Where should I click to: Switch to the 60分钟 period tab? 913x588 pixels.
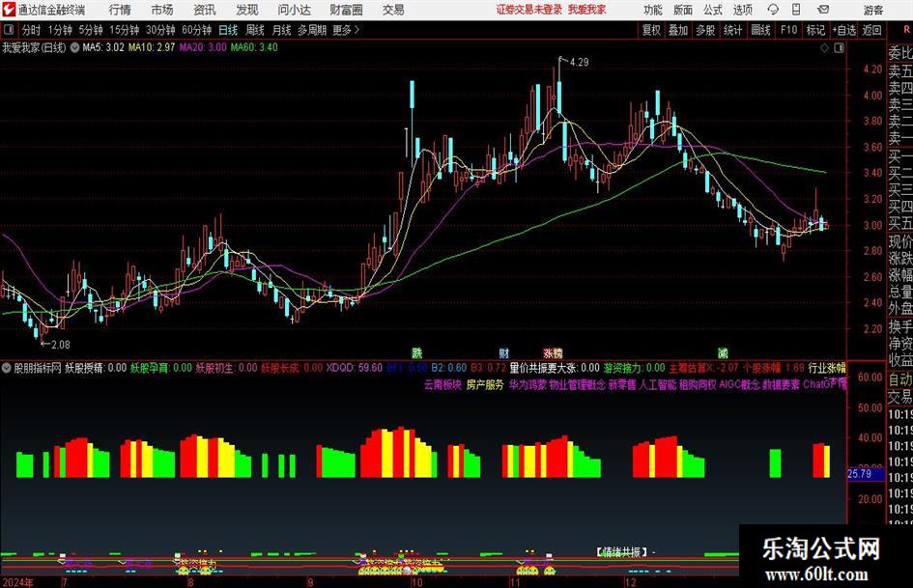coord(196,30)
